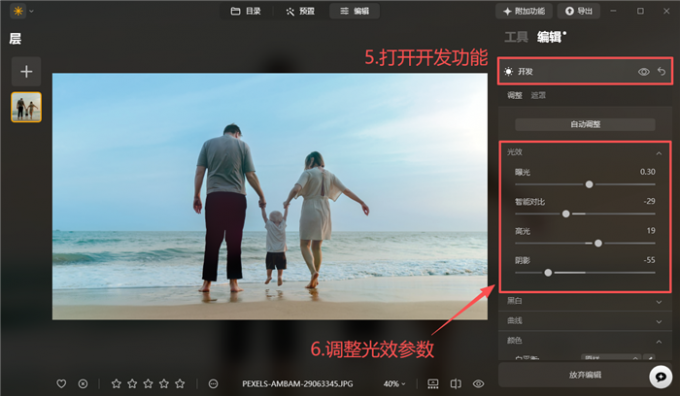Click the shadows value -55
Viewport: 680px width, 396px height.
click(649, 260)
